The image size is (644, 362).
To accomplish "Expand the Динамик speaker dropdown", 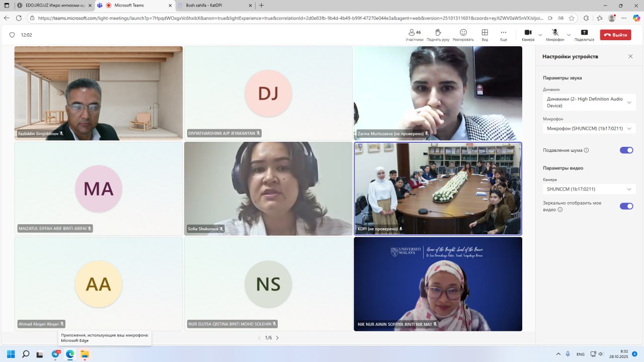I will [589, 103].
